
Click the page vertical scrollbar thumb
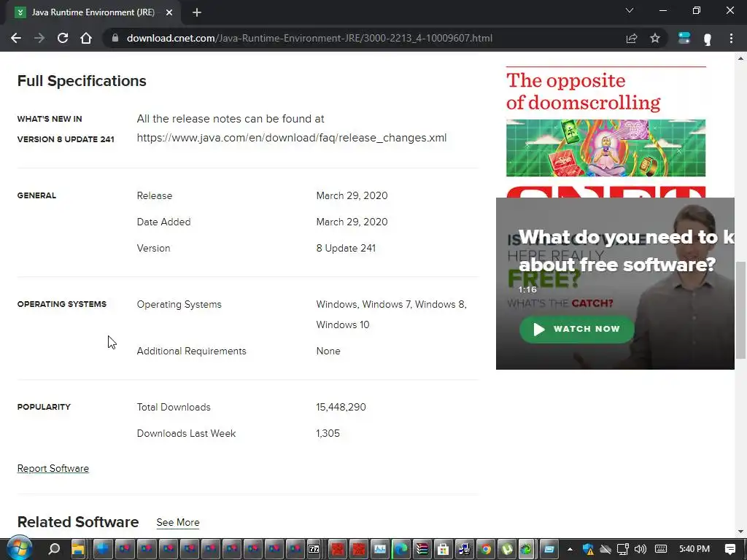[x=740, y=309]
